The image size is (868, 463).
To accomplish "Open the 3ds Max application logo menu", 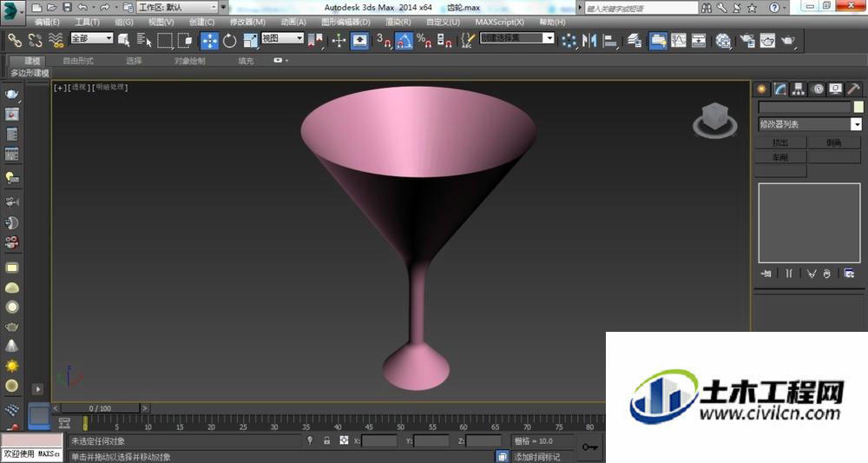I will pos(12,11).
